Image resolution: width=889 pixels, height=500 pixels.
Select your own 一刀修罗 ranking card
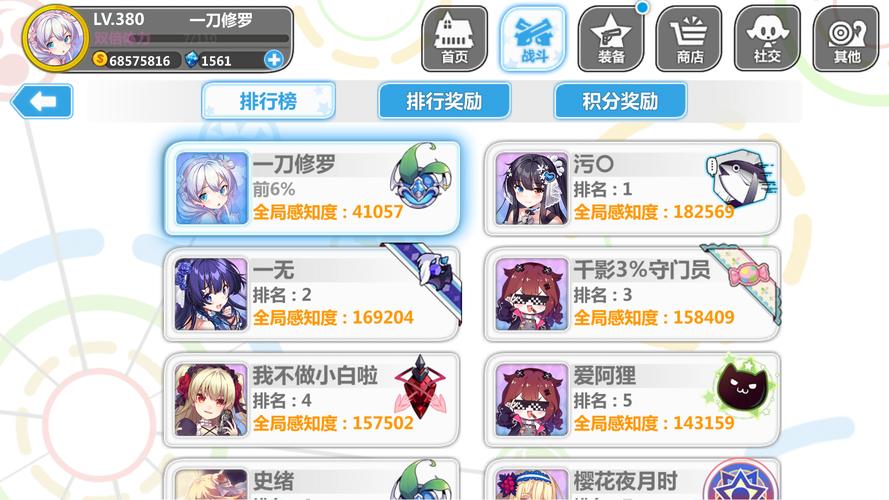tap(311, 188)
